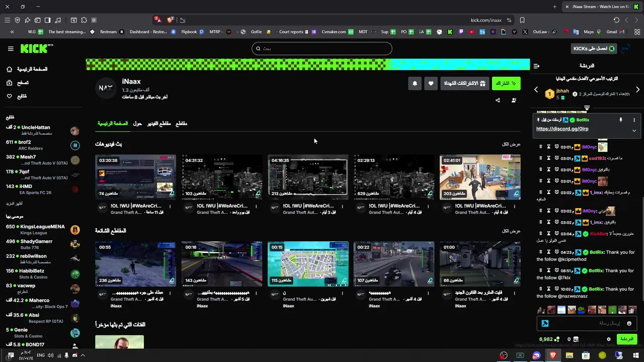Viewport: 644px width, 362px height.
Task: Select the Clips tab
Action: [181, 124]
